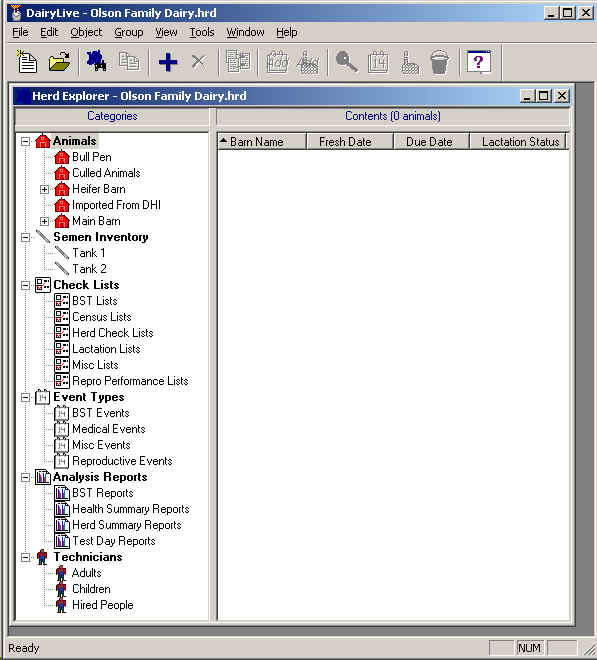The image size is (597, 660).
Task: Click the checklist icon beside BST Lists
Action: click(62, 301)
